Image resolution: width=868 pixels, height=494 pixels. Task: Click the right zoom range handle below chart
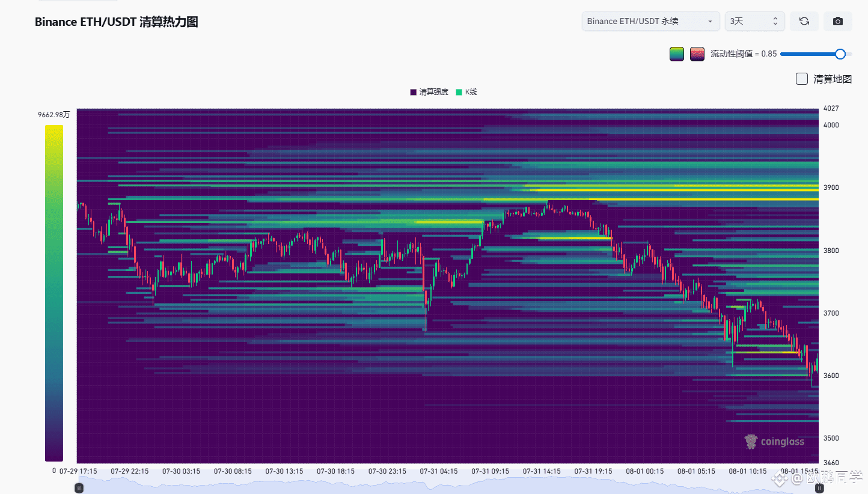(x=819, y=489)
